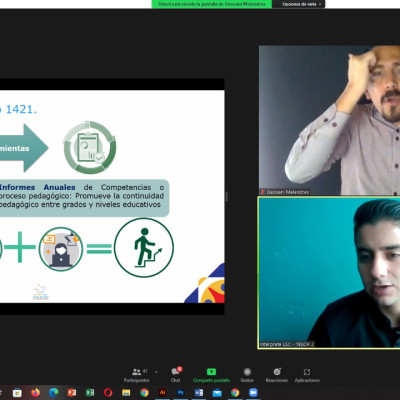400x400 pixels.
Task: Switch to Photoshop in taskbar
Action: (x=180, y=393)
